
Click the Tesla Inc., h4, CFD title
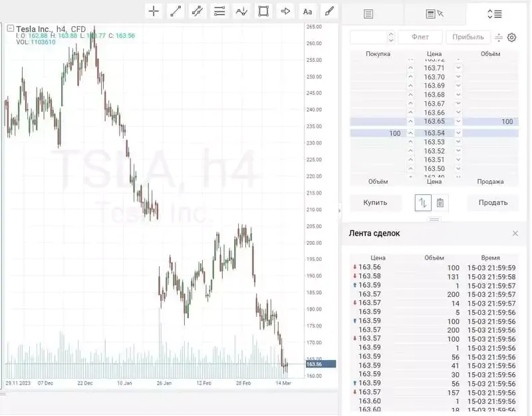[51, 29]
